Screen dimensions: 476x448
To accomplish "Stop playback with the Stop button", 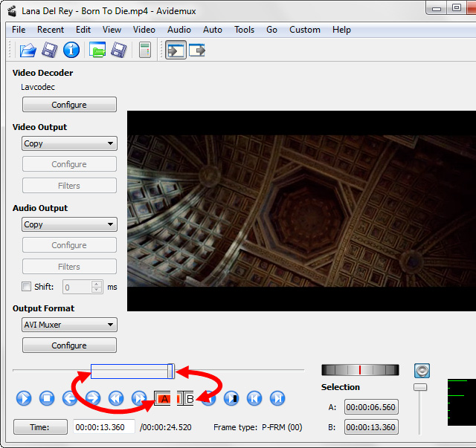I will coord(47,398).
